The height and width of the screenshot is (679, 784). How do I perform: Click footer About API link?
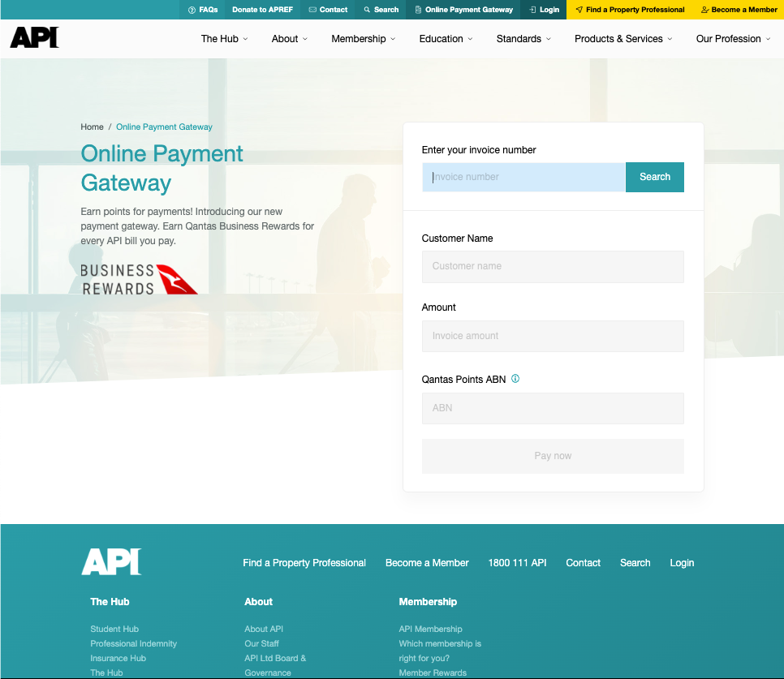[264, 629]
